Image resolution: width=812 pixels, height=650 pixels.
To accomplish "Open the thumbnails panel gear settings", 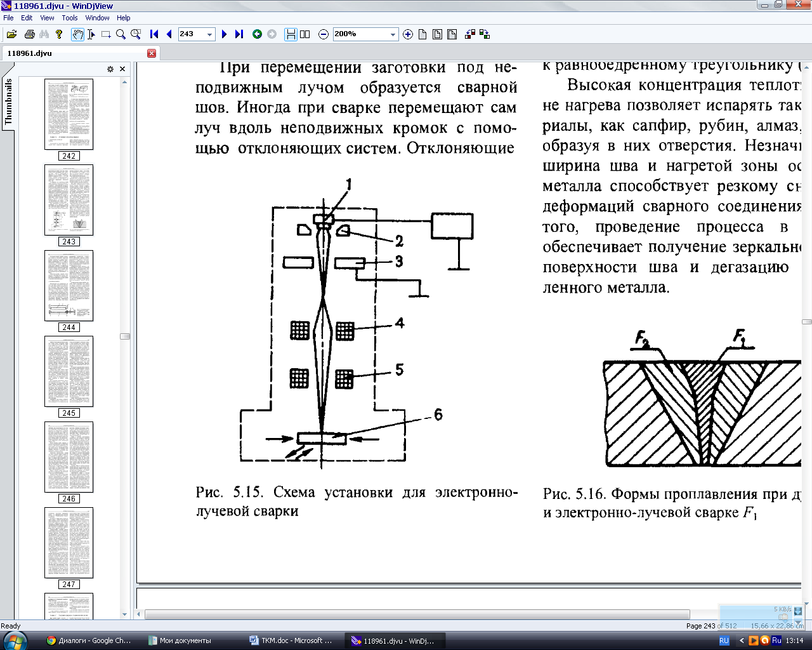I will pos(110,69).
